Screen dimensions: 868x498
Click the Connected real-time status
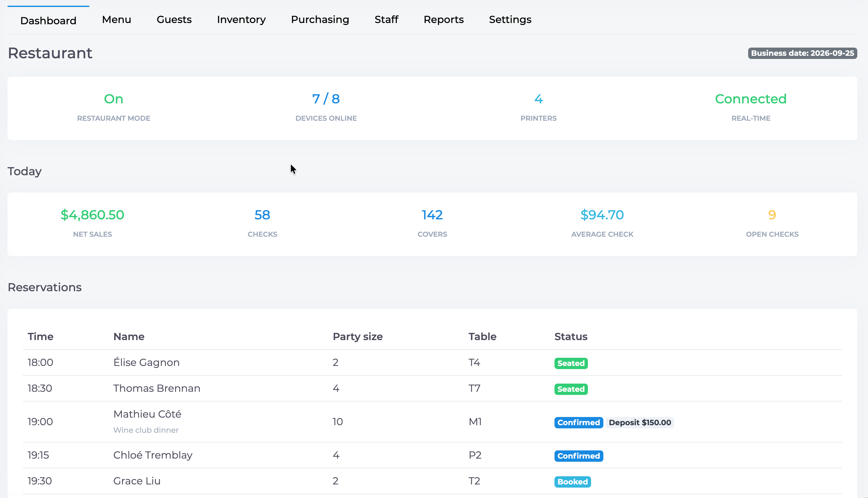point(751,99)
